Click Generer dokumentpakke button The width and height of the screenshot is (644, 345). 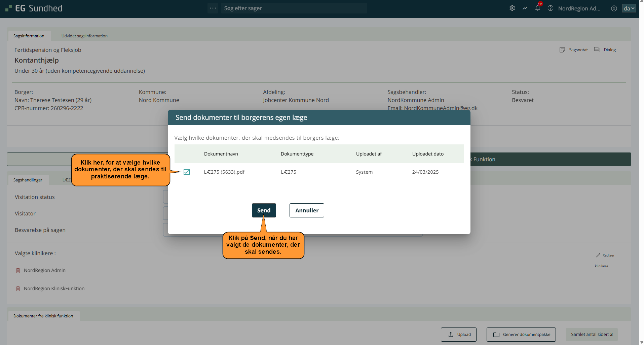coord(521,335)
